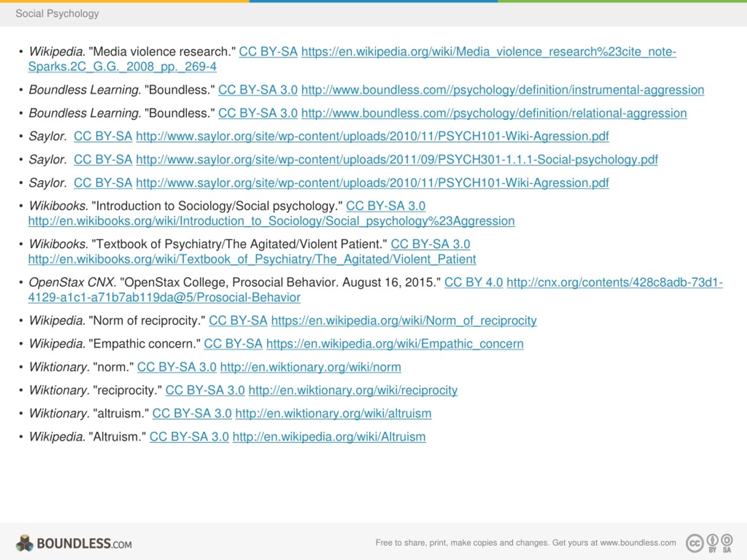Image resolution: width=747 pixels, height=560 pixels.
Task: Click CC BY-SA link beside Norm of reciprocity
Action: click(238, 321)
